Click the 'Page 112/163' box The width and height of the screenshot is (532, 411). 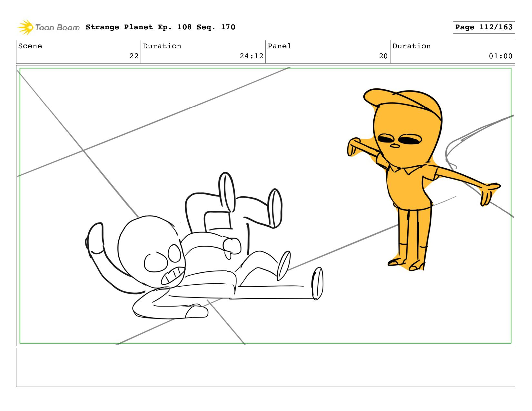(x=484, y=27)
